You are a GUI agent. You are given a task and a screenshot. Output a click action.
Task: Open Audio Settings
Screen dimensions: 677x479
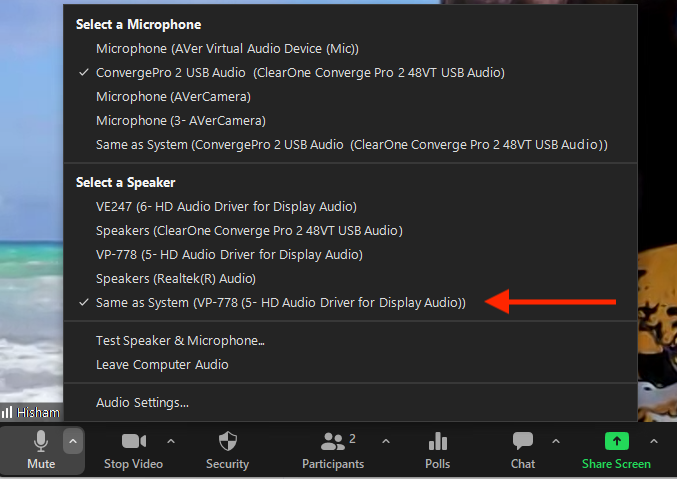coord(350,403)
